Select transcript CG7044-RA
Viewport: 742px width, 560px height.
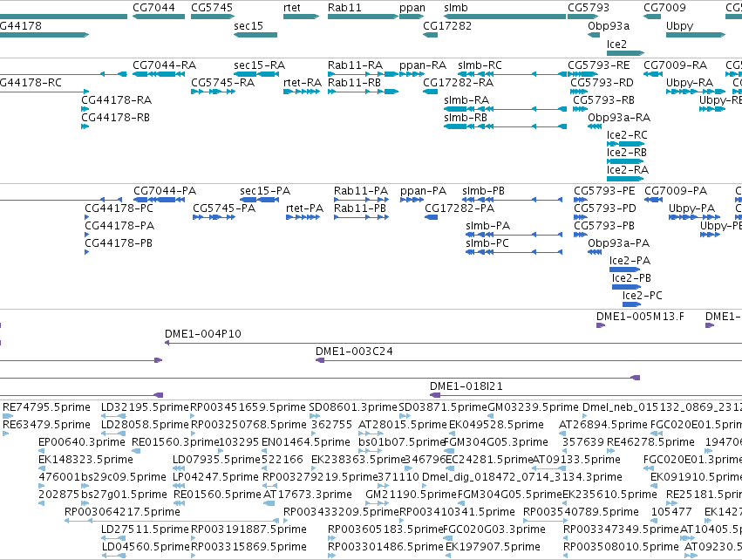(x=164, y=65)
